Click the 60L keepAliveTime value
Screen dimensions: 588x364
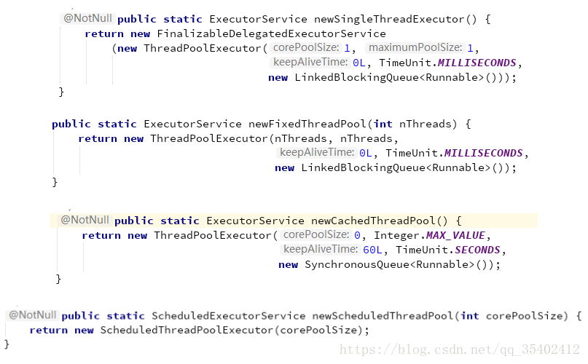[373, 250]
